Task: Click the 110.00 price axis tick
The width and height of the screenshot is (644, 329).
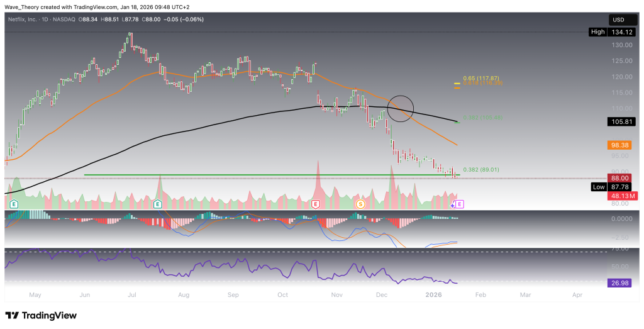Action: pyautogui.click(x=623, y=108)
